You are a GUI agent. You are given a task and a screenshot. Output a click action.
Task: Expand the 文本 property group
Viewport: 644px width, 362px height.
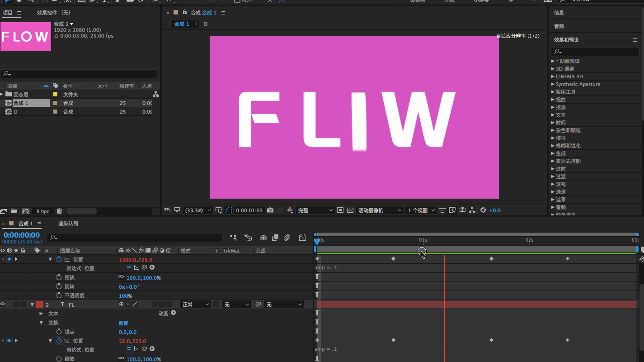(x=41, y=314)
